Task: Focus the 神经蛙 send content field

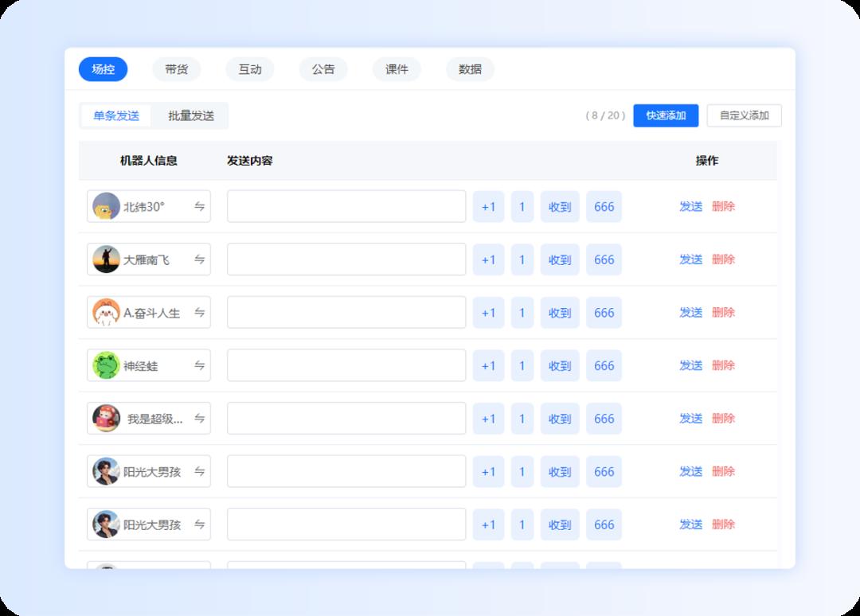Action: [x=346, y=365]
